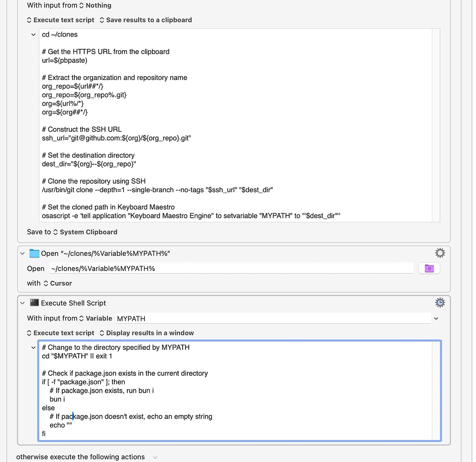Viewport: 476px width, 462px height.
Task: Click the 'dest_dir=' line in script
Action: click(89, 164)
